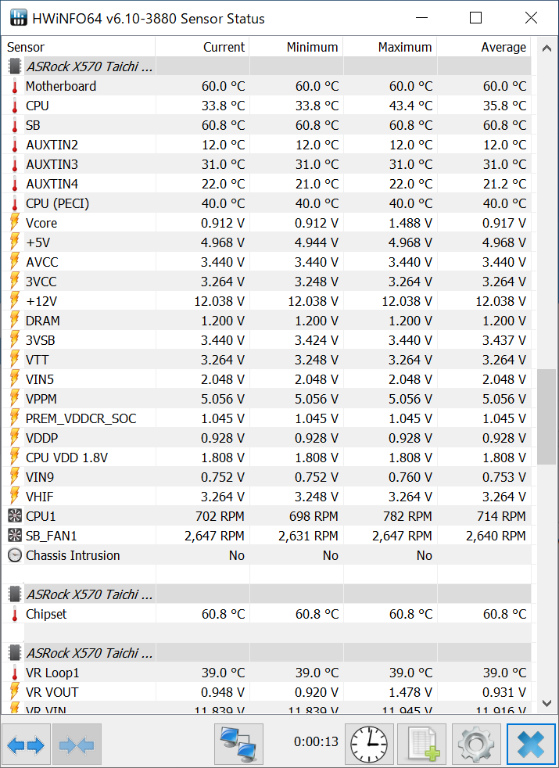Viewport: 559px width, 768px height.
Task: Click the Sensor column header
Action: (x=78, y=47)
